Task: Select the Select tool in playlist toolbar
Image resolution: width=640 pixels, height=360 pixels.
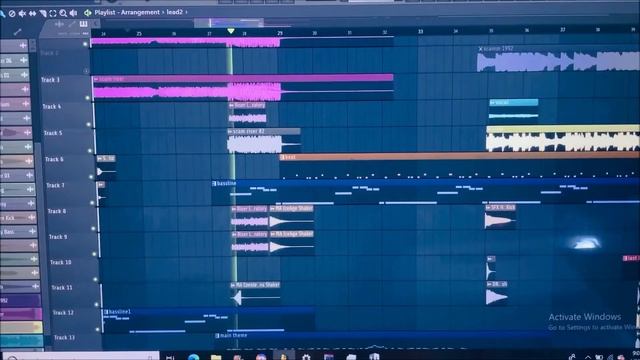Action: [53, 13]
